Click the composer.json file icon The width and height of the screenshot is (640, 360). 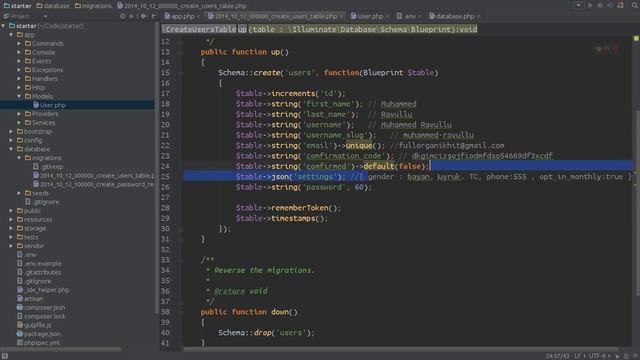[x=20, y=307]
